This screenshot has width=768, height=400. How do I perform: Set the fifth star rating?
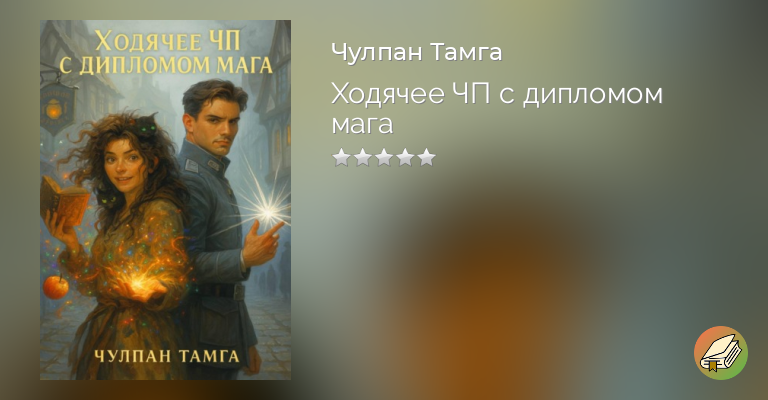tap(427, 158)
